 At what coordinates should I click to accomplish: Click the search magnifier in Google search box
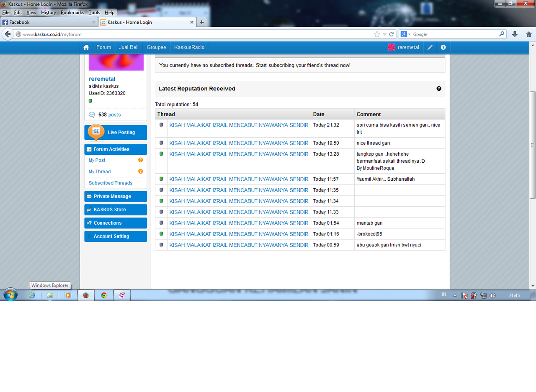pos(502,34)
